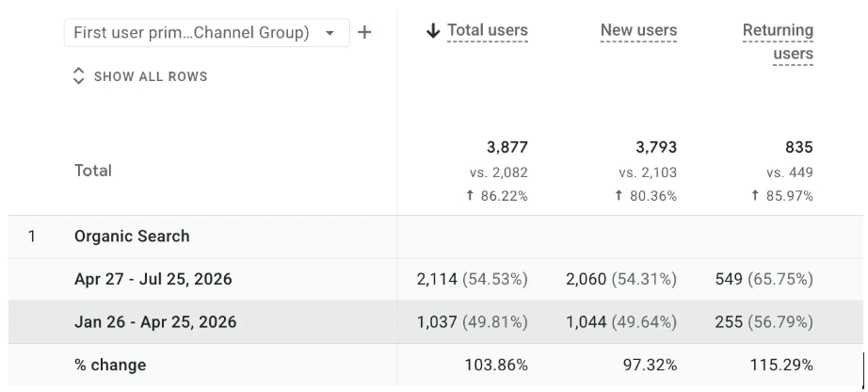Image resolution: width=868 pixels, height=392 pixels.
Task: Click comparison value vs. 449
Action: (790, 172)
